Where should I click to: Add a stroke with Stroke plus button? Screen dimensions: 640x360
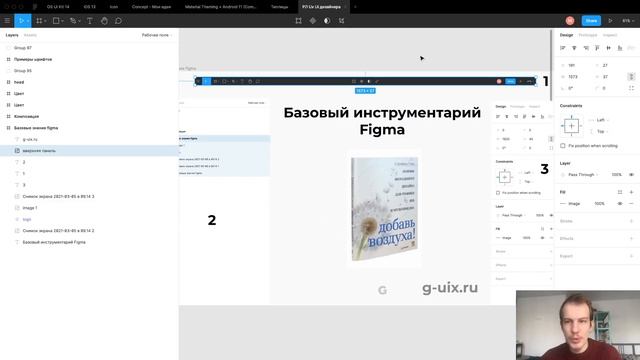pos(631,221)
